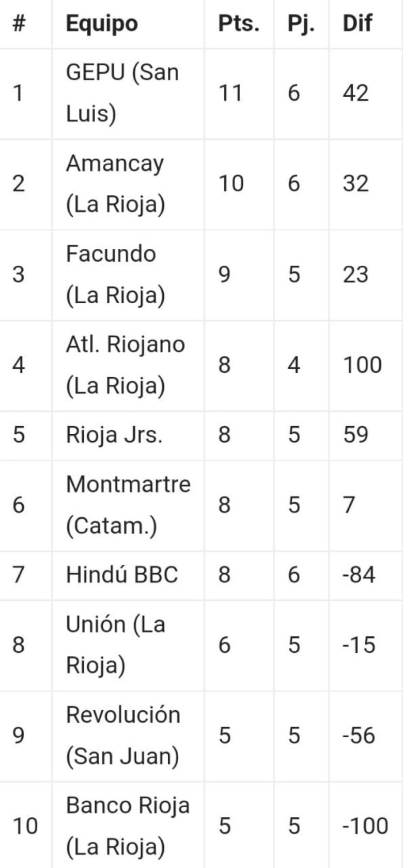This screenshot has width=403, height=868.
Task: Select Banco Rioja (La Rioja) team name
Action: tap(128, 826)
